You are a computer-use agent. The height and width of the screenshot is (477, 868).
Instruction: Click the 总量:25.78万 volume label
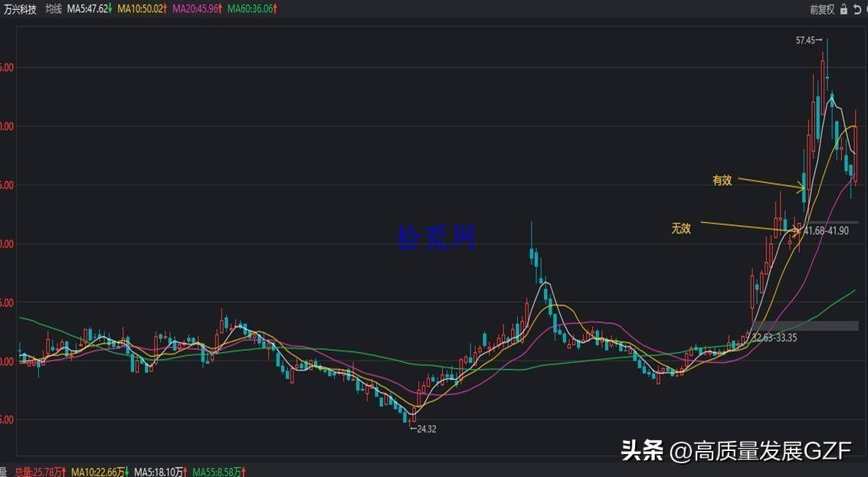(x=41, y=472)
